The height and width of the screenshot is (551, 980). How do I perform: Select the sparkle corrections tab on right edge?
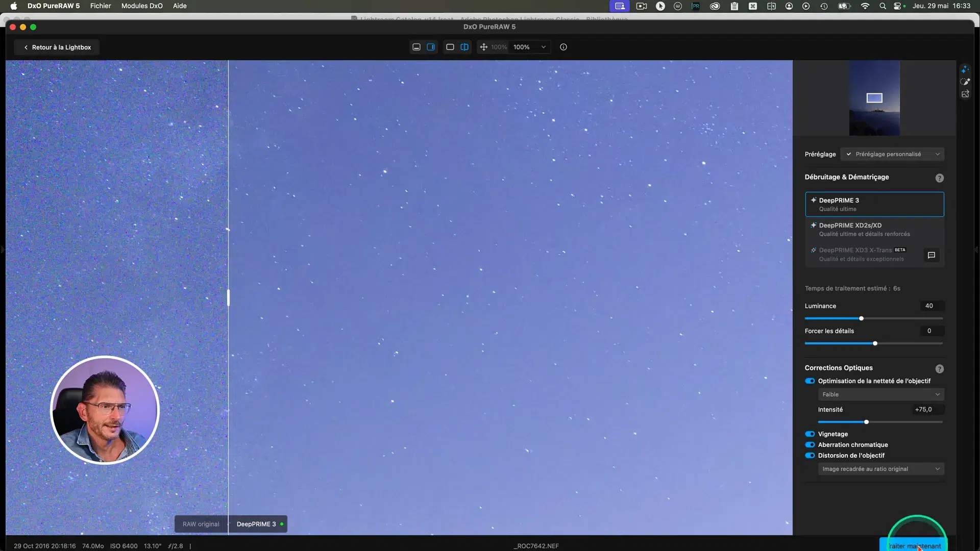(965, 69)
